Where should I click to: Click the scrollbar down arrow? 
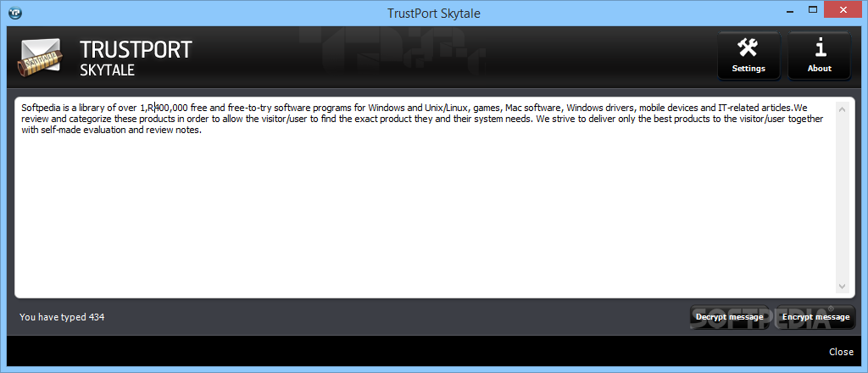coord(842,287)
